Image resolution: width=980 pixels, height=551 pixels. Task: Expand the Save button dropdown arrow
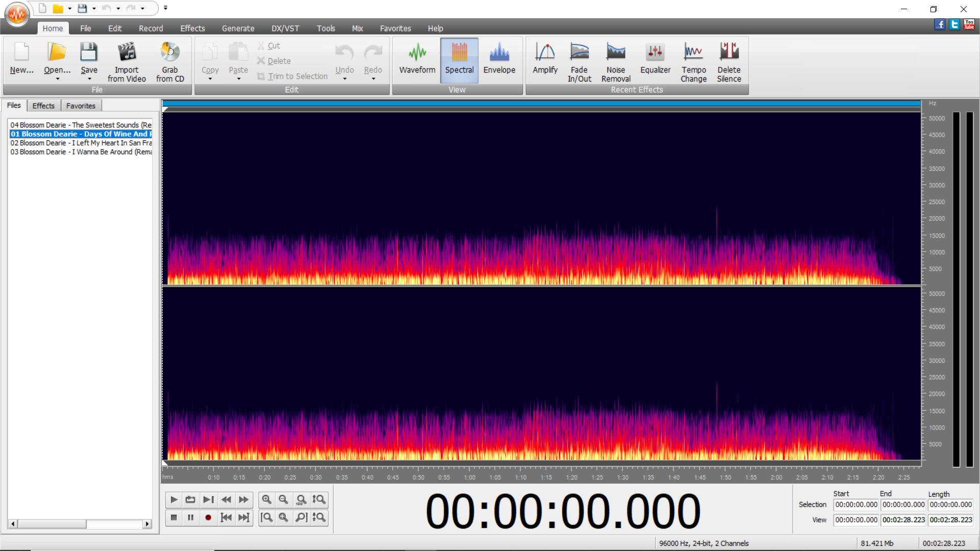pos(89,79)
